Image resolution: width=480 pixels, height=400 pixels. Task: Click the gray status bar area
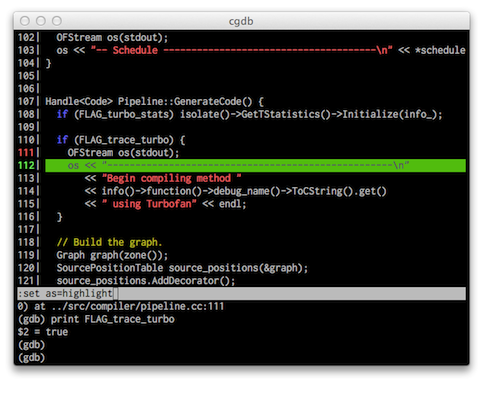pyautogui.click(x=241, y=294)
